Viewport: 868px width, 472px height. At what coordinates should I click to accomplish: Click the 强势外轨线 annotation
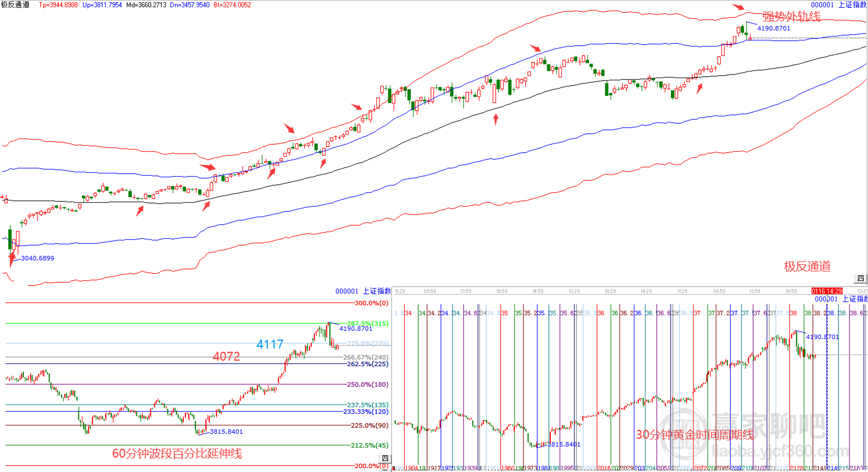(791, 17)
